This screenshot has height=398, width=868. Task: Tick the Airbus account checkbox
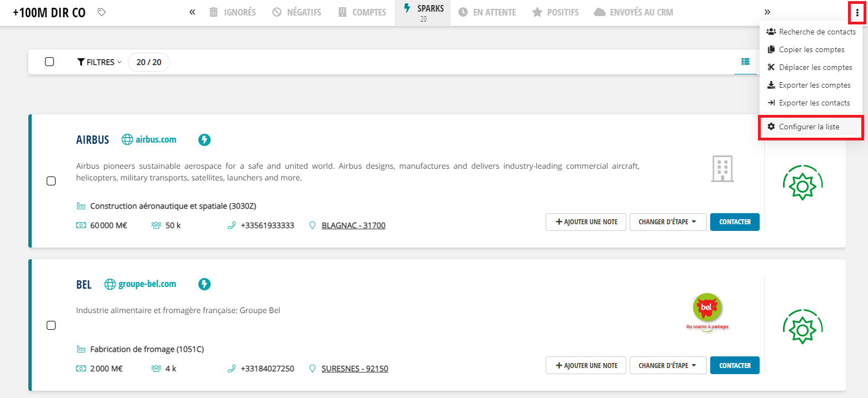pos(51,181)
